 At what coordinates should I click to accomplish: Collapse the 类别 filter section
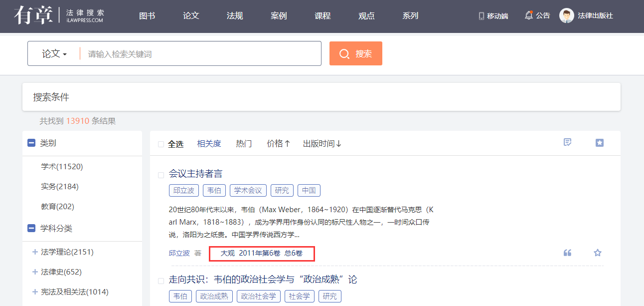coord(31,143)
